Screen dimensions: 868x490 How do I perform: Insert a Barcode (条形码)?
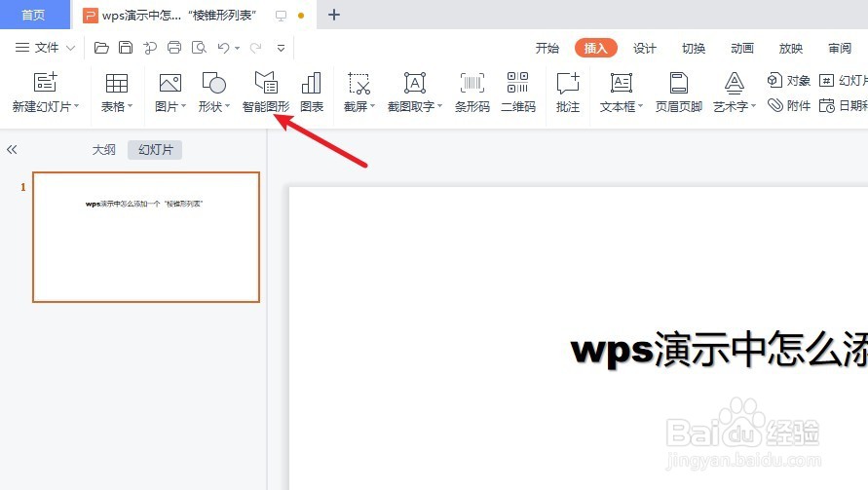(x=472, y=92)
